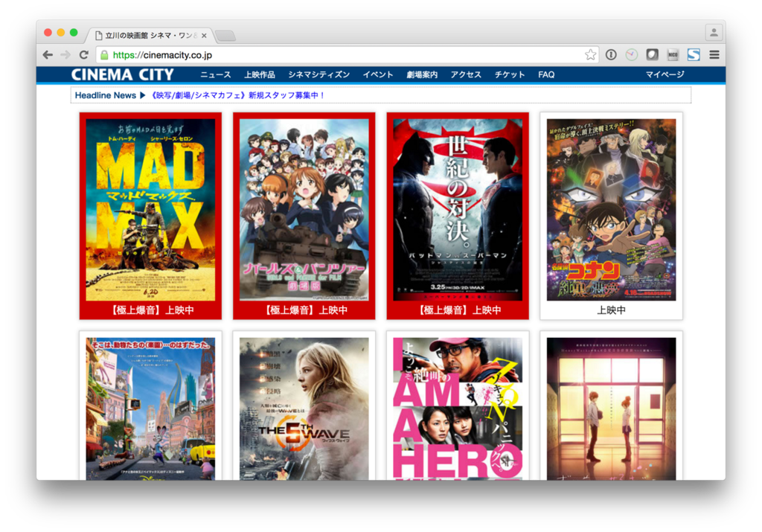
Task: Open the I Am a Hero poster
Action: (458, 408)
